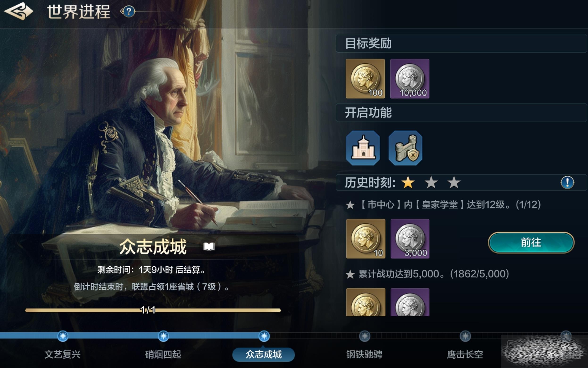Select the fortress wall shield feature icon
The height and width of the screenshot is (368, 588).
pos(405,148)
